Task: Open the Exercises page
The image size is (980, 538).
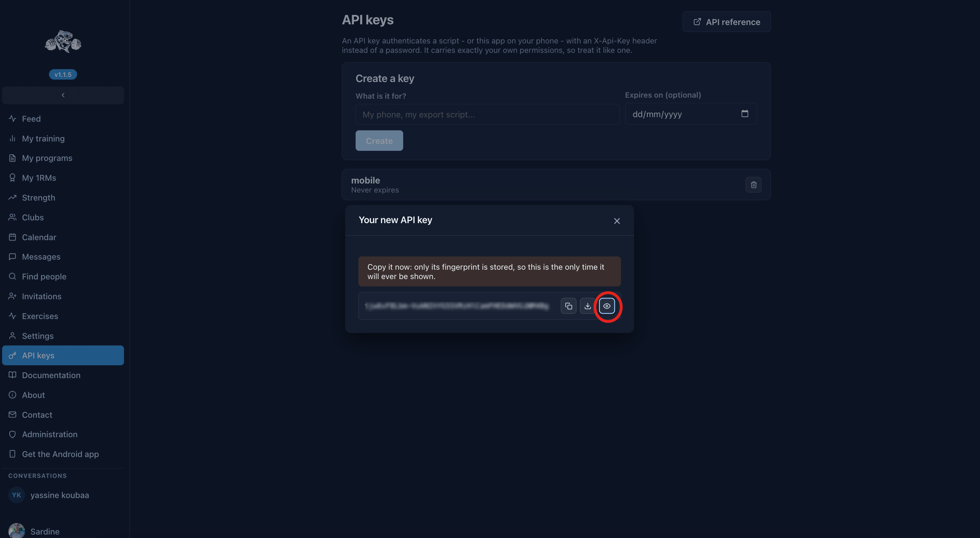Action: (x=63, y=316)
